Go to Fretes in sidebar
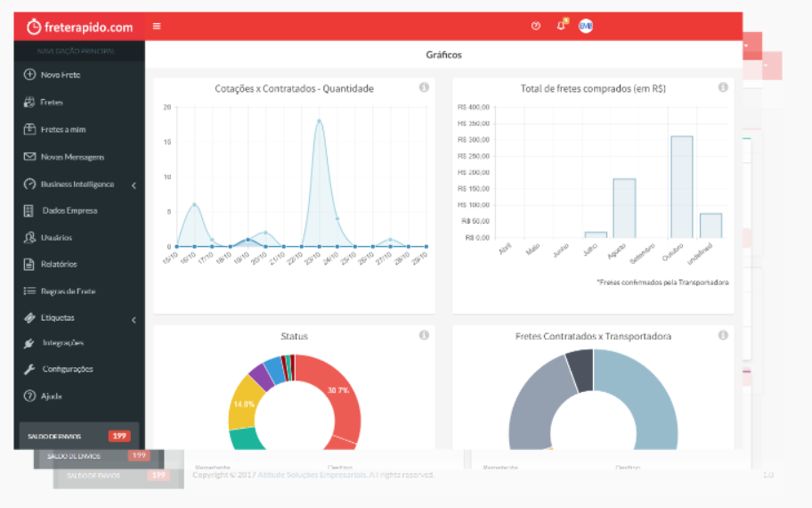The height and width of the screenshot is (508, 812). pyautogui.click(x=52, y=102)
